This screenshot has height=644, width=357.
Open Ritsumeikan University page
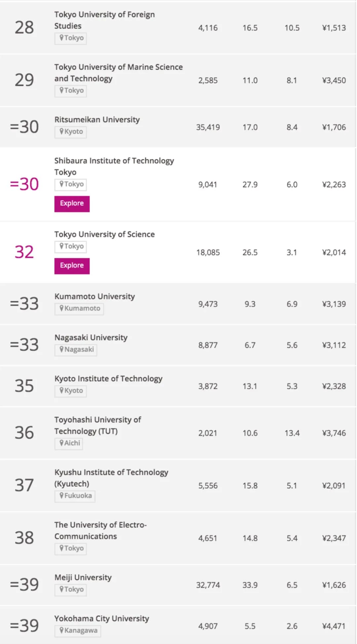(x=97, y=119)
